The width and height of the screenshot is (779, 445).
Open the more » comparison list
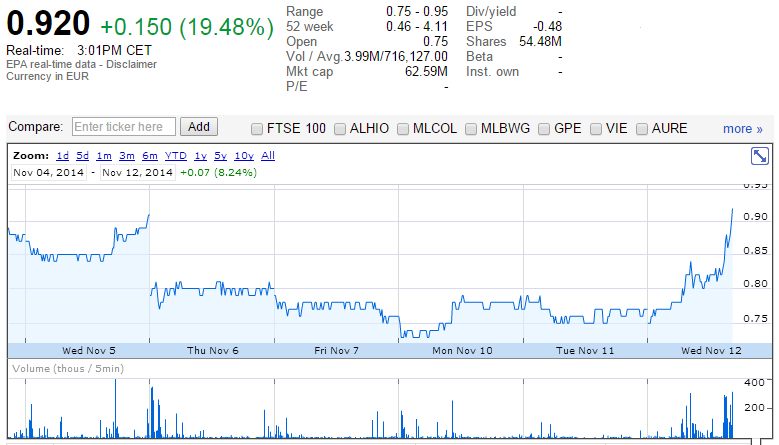(742, 129)
